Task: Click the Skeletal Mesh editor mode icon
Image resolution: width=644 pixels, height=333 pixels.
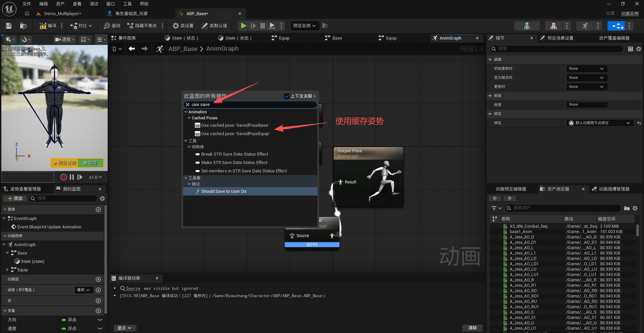Action: 553,26
